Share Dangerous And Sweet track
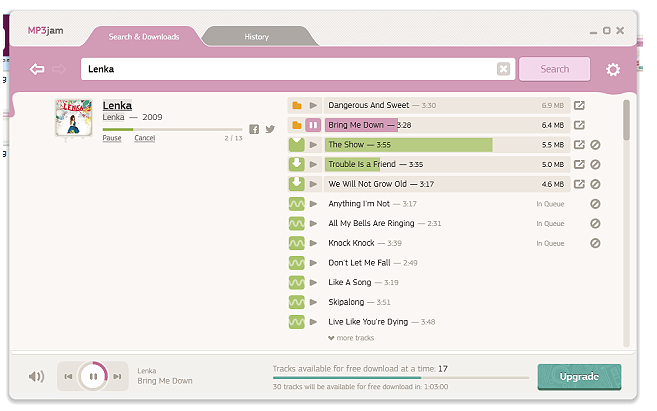Screen dimensions: 657x411 coord(579,105)
